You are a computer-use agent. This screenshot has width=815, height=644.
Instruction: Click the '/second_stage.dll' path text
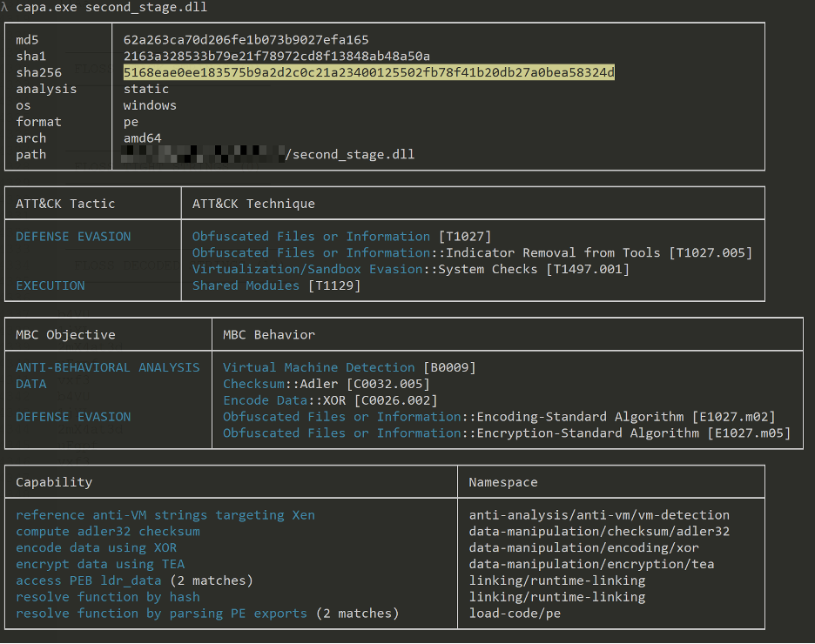[350, 154]
